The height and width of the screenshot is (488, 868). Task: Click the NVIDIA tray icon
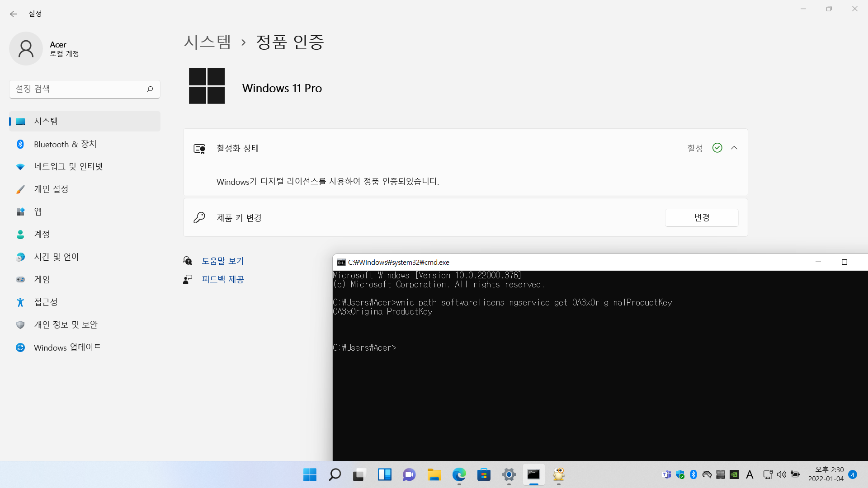pyautogui.click(x=734, y=474)
